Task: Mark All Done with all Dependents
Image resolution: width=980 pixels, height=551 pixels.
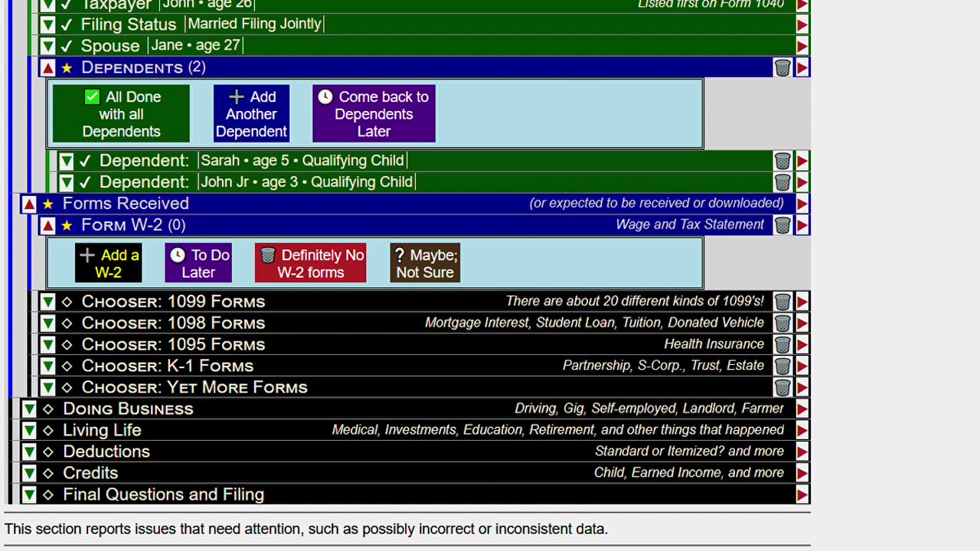Action: [121, 114]
